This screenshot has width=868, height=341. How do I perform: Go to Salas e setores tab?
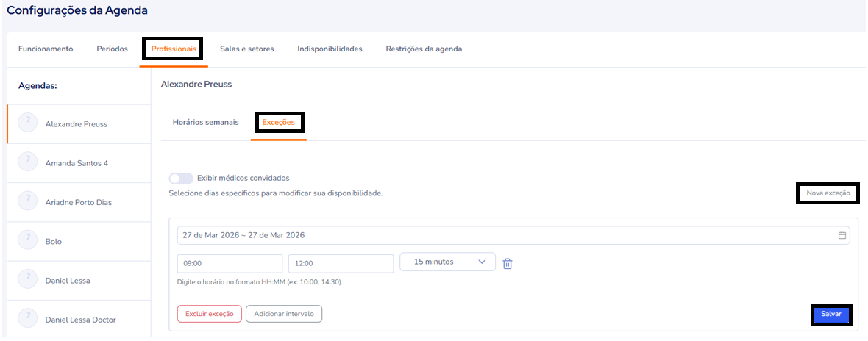246,49
